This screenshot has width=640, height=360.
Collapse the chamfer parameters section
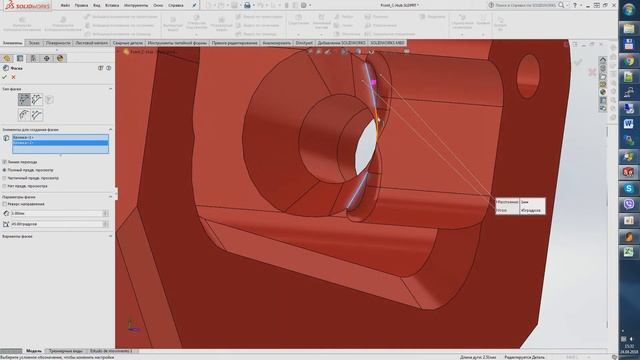click(x=110, y=197)
